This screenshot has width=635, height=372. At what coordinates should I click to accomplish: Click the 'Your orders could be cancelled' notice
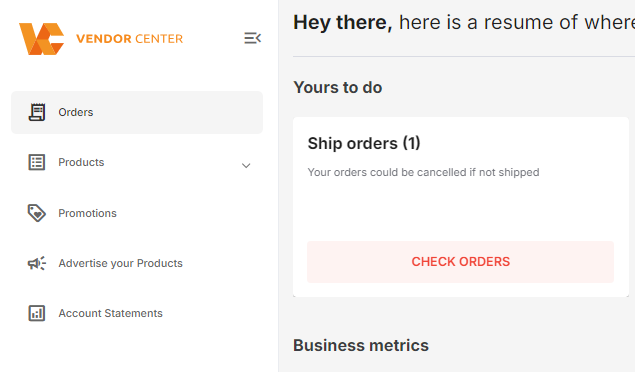pos(423,172)
